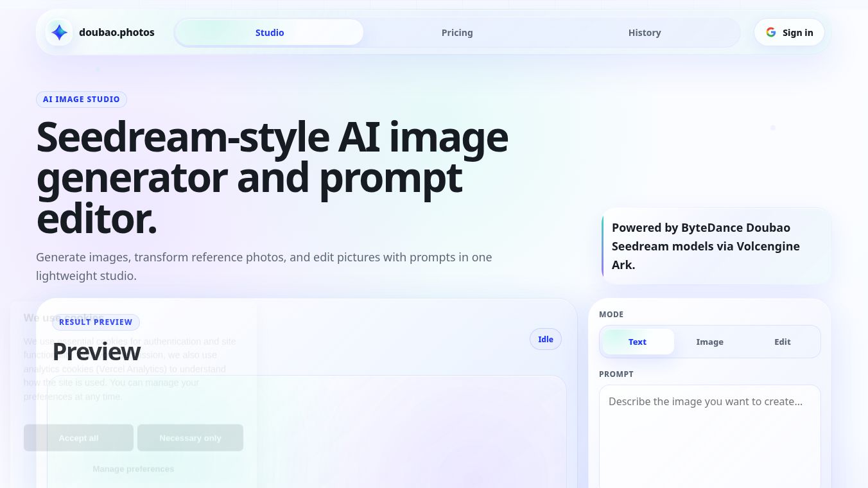Switch to Image mode

[709, 342]
